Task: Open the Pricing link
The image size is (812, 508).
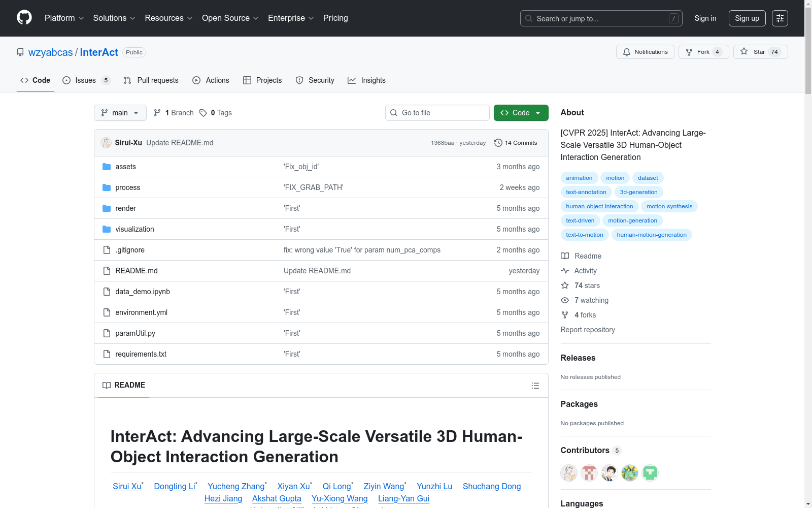Action: (x=335, y=18)
